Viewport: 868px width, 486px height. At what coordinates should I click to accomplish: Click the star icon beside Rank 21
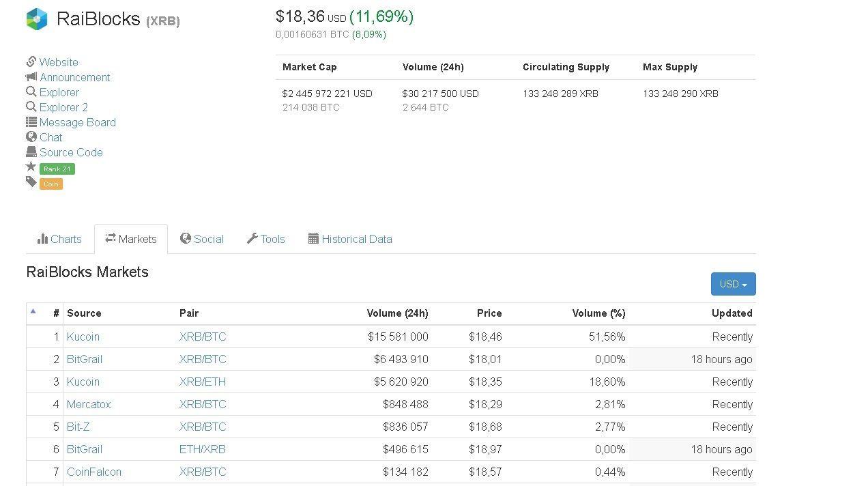[31, 167]
